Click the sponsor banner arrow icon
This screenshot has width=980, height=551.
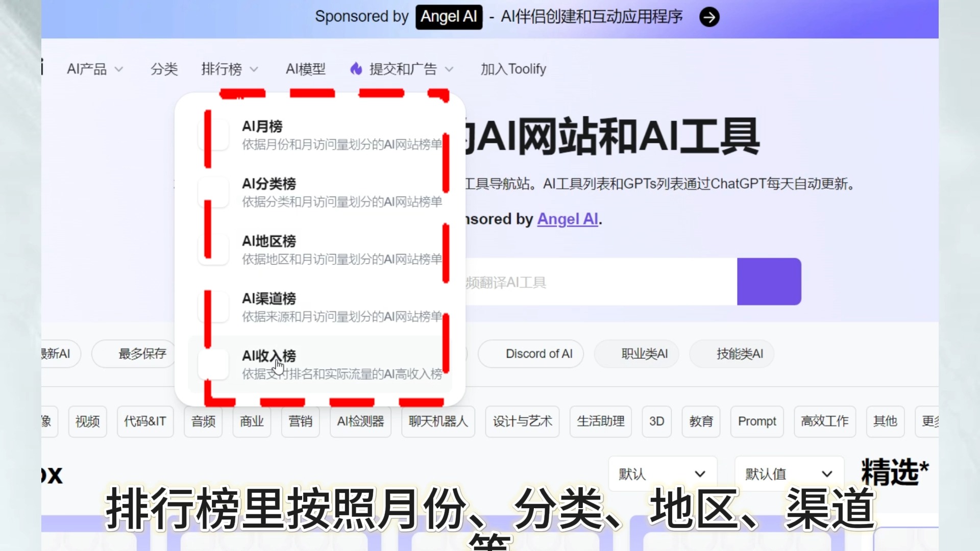point(709,17)
